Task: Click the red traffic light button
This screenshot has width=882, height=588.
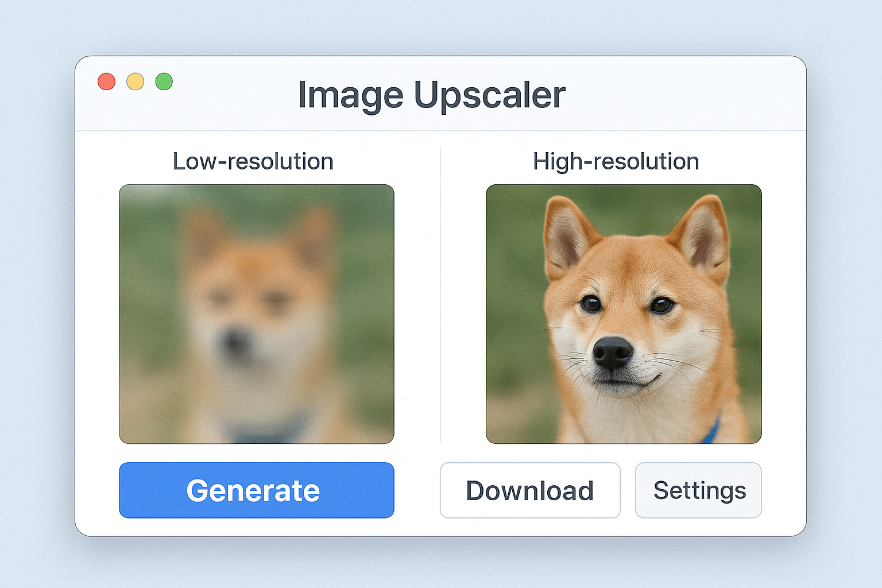Action: tap(106, 82)
